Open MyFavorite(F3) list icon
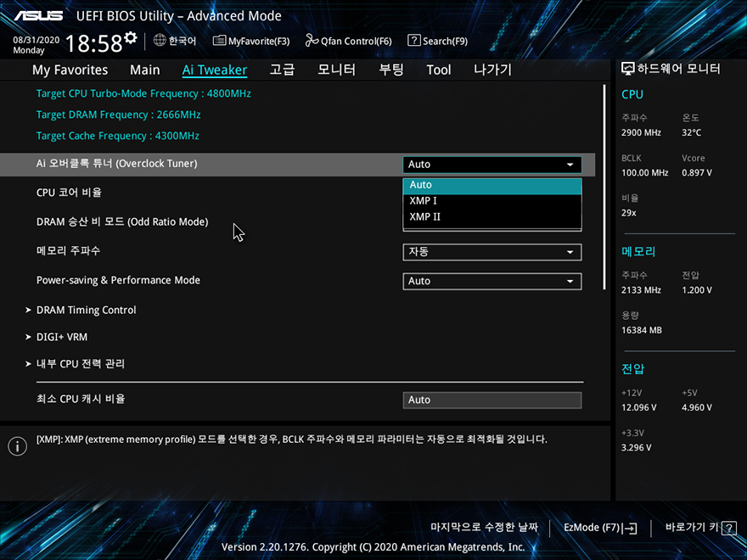The height and width of the screenshot is (560, 747). (x=219, y=41)
